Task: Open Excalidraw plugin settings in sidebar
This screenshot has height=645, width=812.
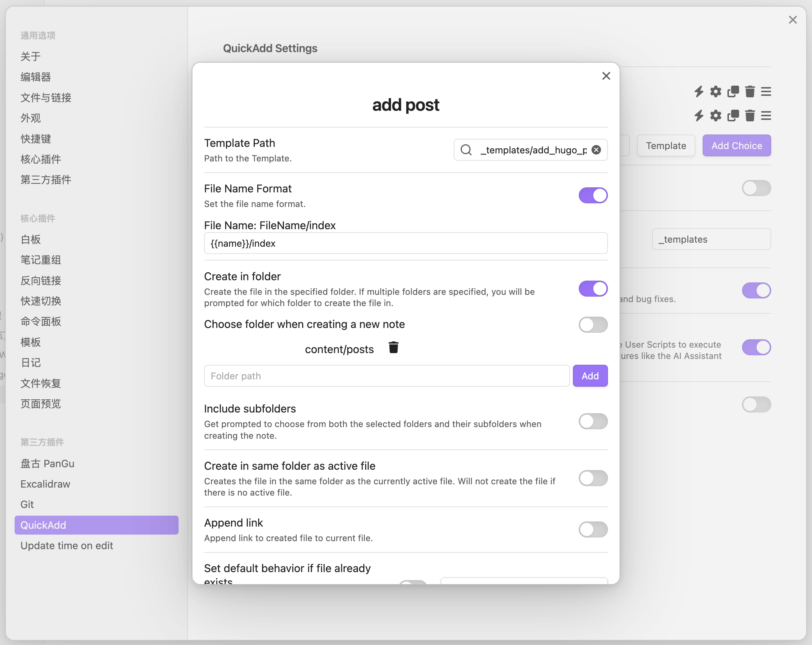Action: [x=45, y=484]
